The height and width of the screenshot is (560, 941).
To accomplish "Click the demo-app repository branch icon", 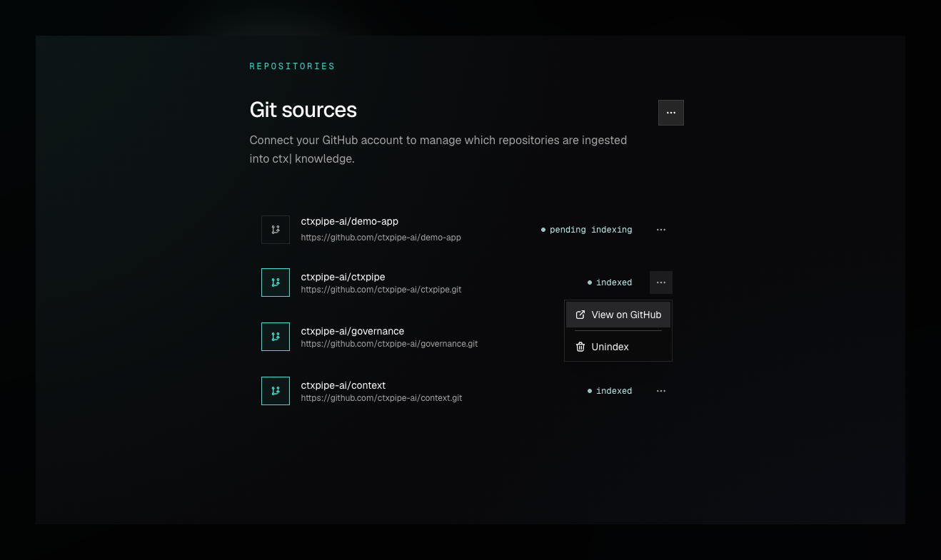I will (276, 230).
